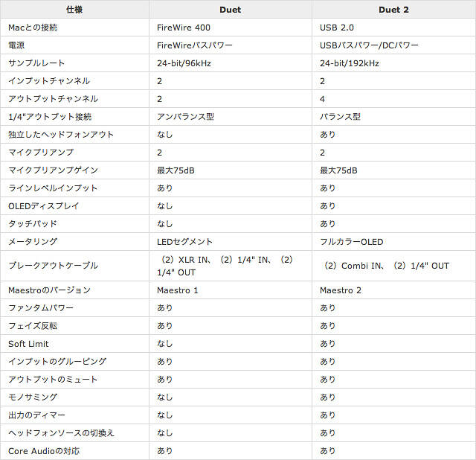Click the "Maestro 2" version cell
The width and height of the screenshot is (476, 460).
click(341, 290)
